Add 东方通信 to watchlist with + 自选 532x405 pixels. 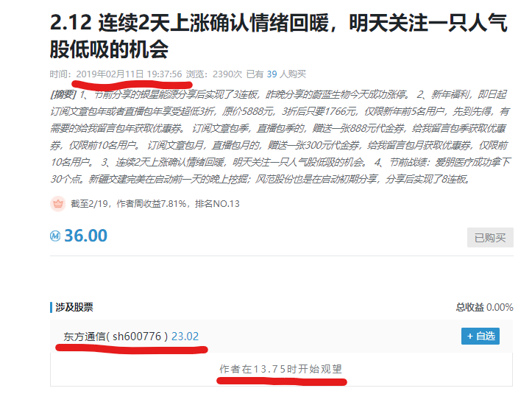[x=480, y=337]
